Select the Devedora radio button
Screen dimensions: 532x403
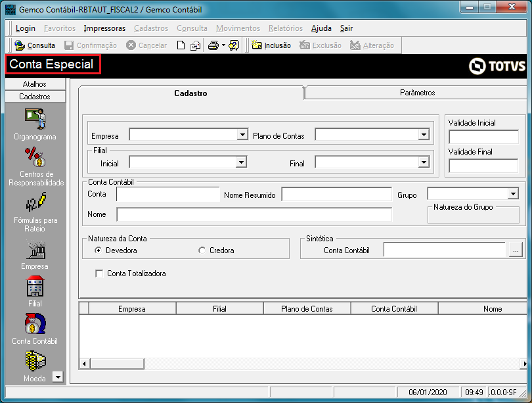(x=99, y=250)
